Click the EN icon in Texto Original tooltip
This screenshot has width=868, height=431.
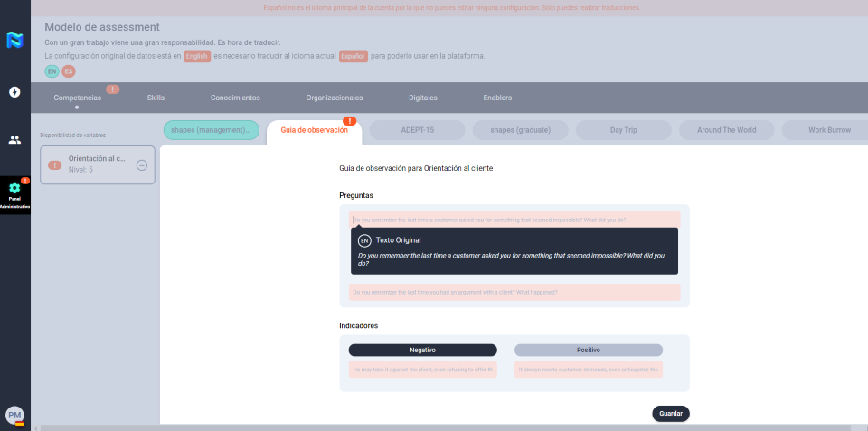[364, 240]
